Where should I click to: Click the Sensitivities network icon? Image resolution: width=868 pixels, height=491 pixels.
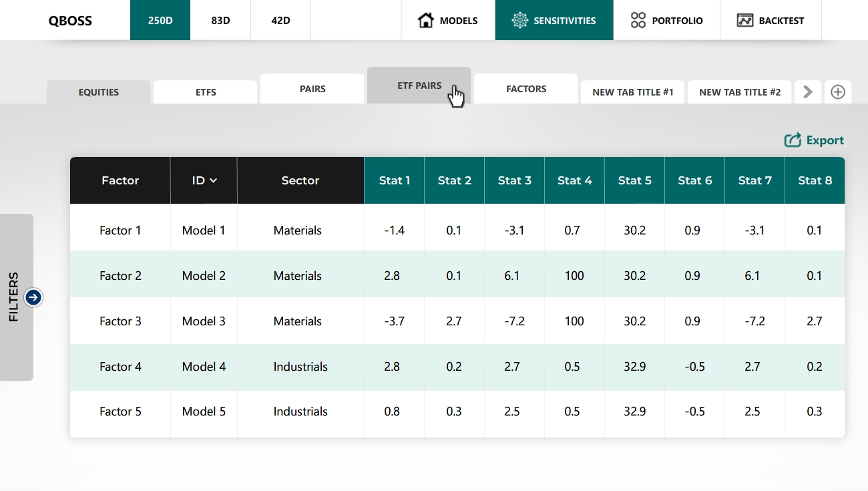(519, 20)
